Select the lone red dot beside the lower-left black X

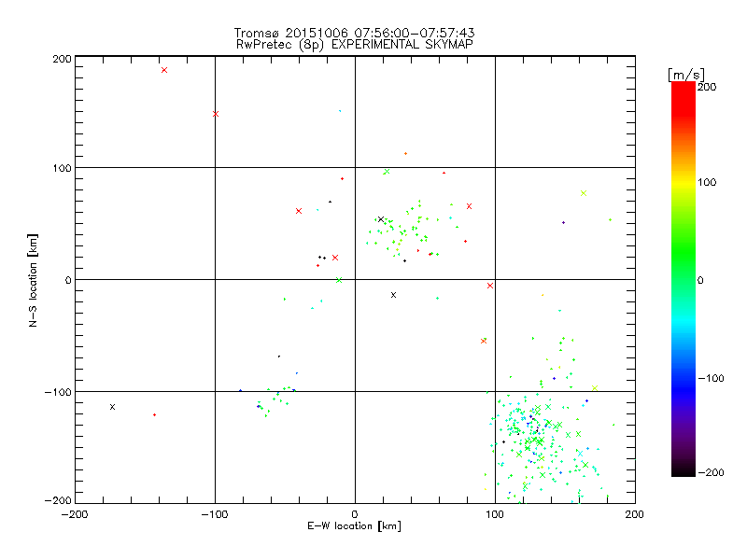tap(154, 414)
